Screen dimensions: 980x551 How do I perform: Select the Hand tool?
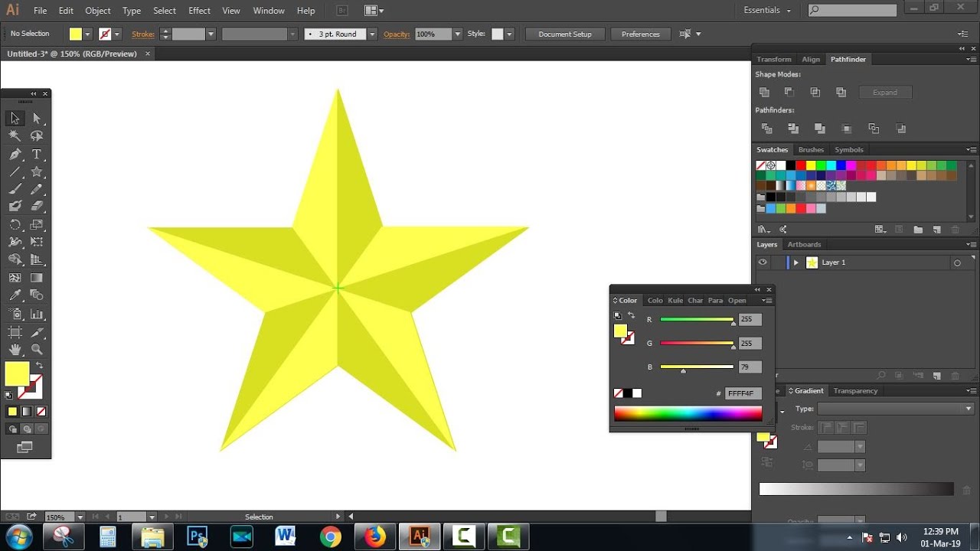[15, 349]
